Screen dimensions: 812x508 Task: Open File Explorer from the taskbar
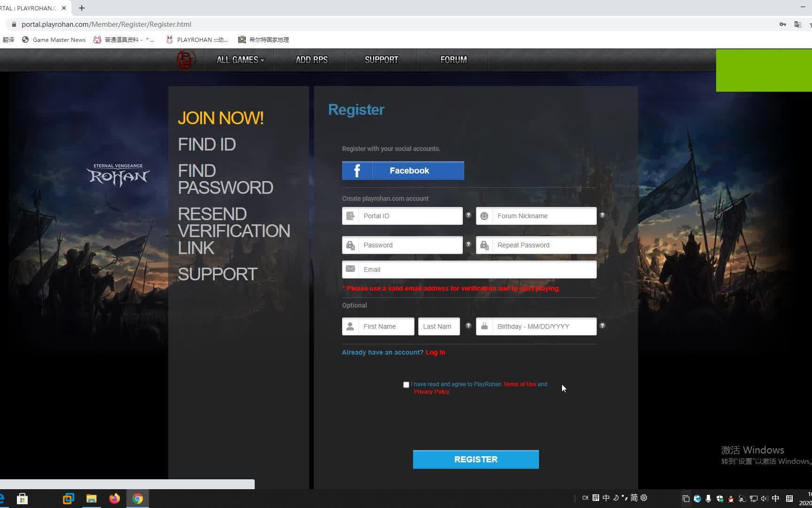(92, 499)
